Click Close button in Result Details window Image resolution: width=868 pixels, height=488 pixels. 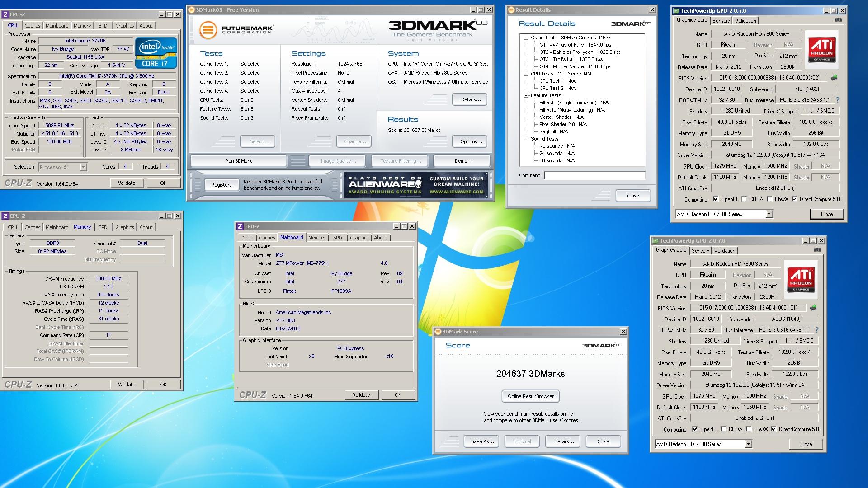(633, 196)
